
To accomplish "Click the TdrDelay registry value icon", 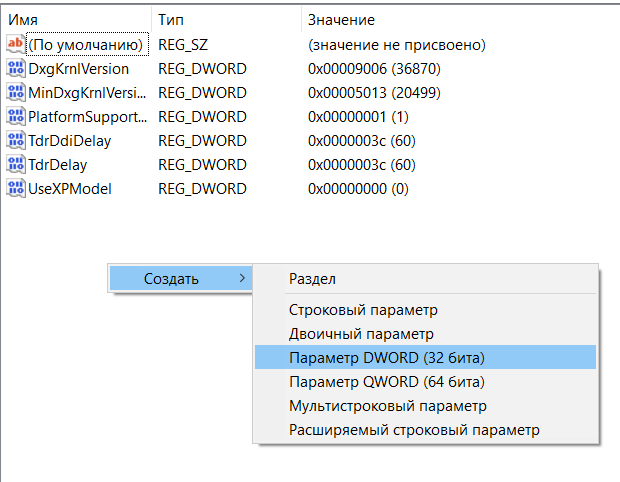I will tap(15, 165).
